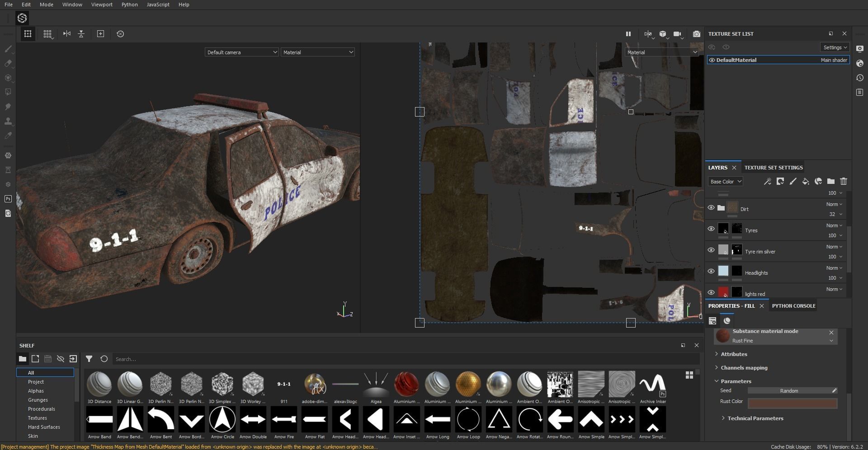Add a folder in Layers panel
This screenshot has width=868, height=450.
click(x=831, y=182)
